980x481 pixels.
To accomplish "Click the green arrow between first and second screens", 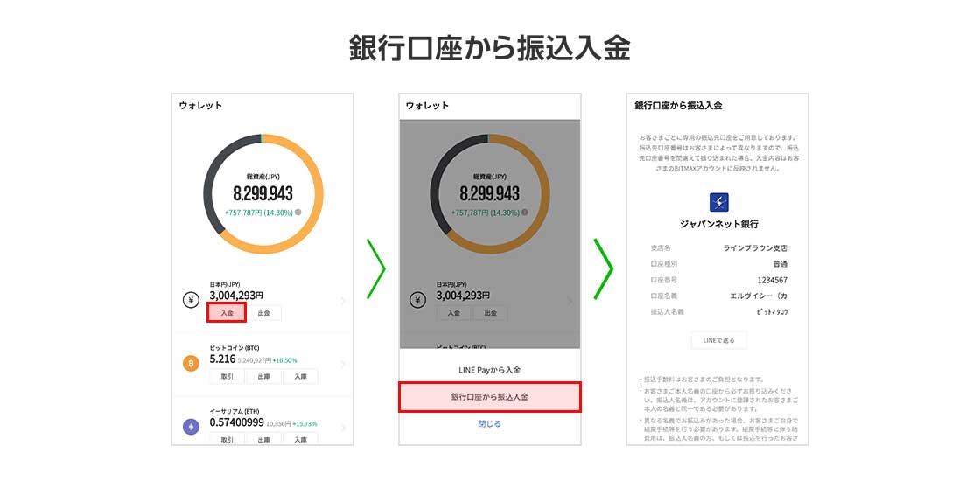I will [x=376, y=268].
